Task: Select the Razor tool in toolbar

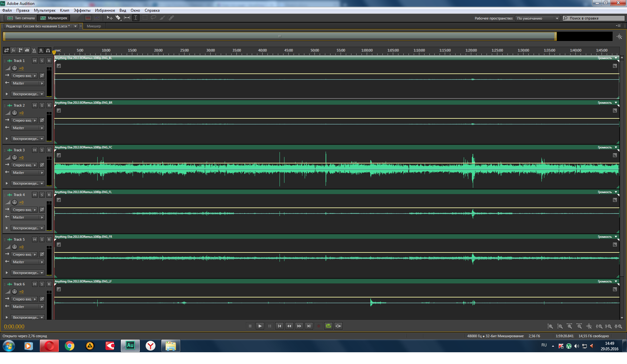Action: (x=118, y=18)
